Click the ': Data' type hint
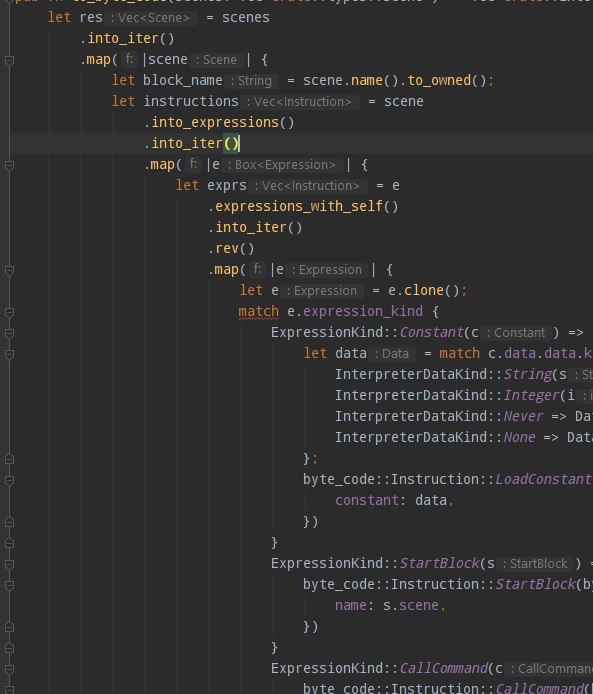This screenshot has height=694, width=593. click(393, 354)
